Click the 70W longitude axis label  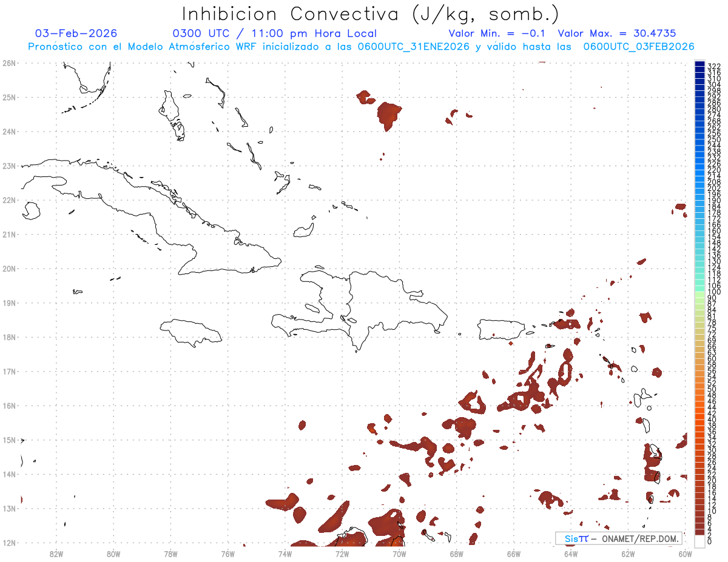tap(399, 554)
